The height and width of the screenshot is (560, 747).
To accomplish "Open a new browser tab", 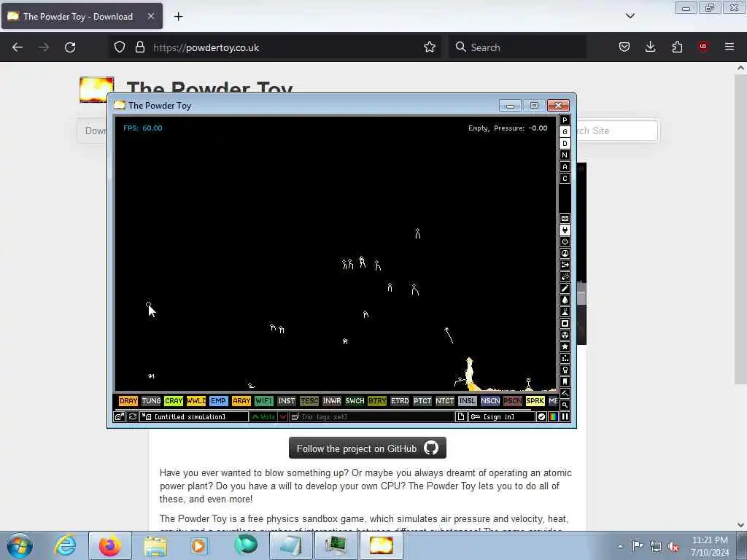I will point(178,17).
